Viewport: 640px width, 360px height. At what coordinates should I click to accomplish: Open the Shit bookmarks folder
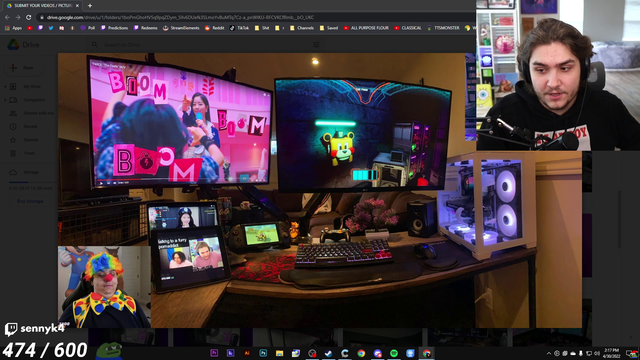click(x=262, y=28)
